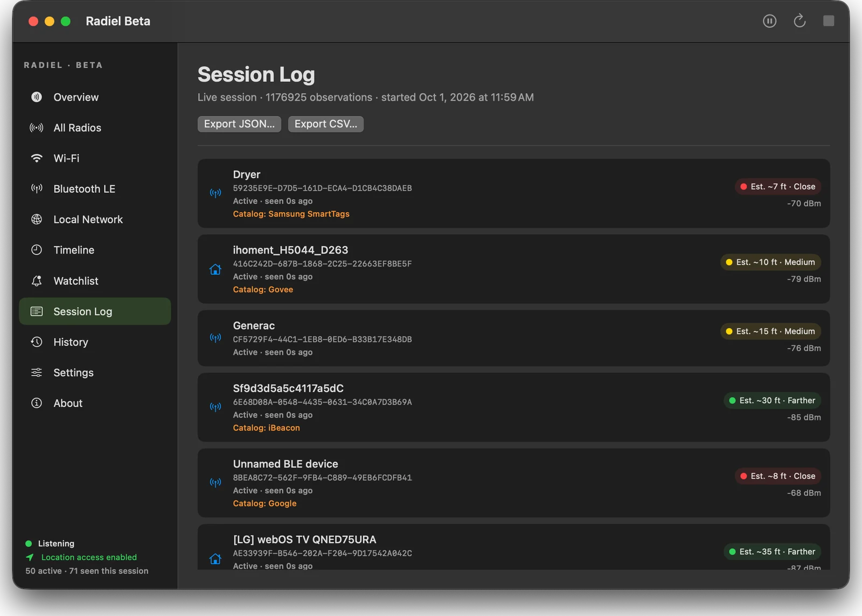This screenshot has height=616, width=862.
Task: Click the Local Network globe icon
Action: 37,219
